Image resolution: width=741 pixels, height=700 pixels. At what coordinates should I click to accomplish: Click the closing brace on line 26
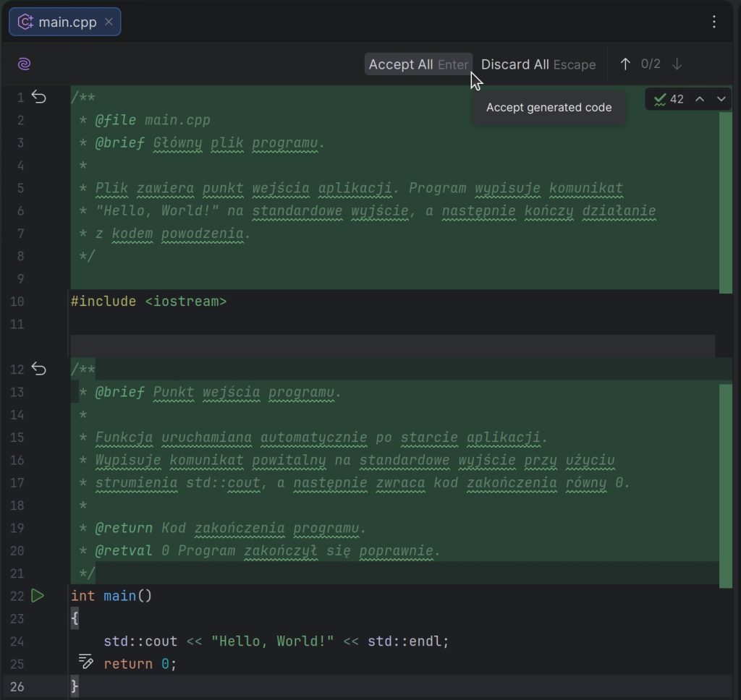coord(75,686)
